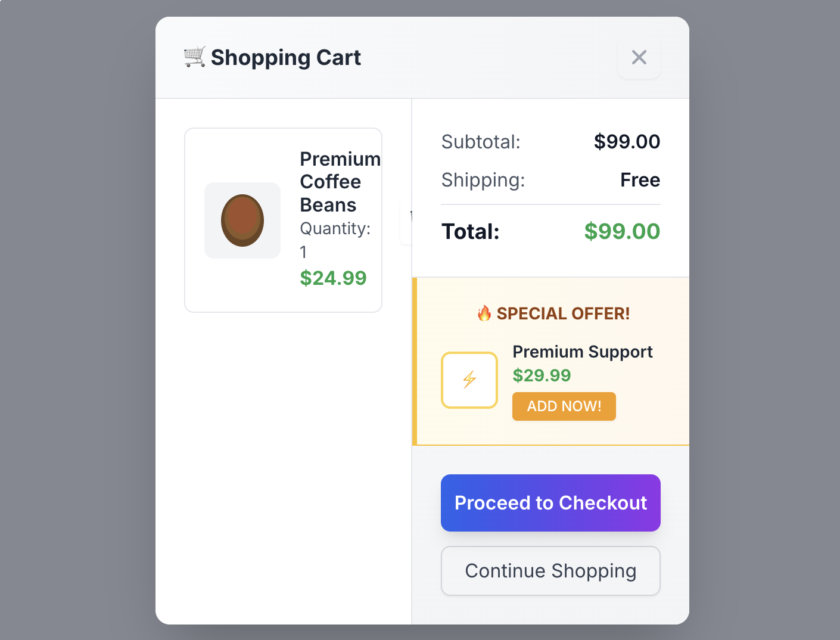This screenshot has height=640, width=840.
Task: Click the Free shipping label
Action: point(640,180)
